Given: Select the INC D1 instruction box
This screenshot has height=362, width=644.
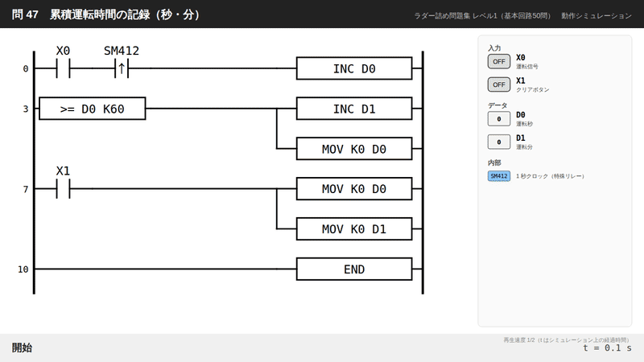Looking at the screenshot, I should [x=354, y=109].
